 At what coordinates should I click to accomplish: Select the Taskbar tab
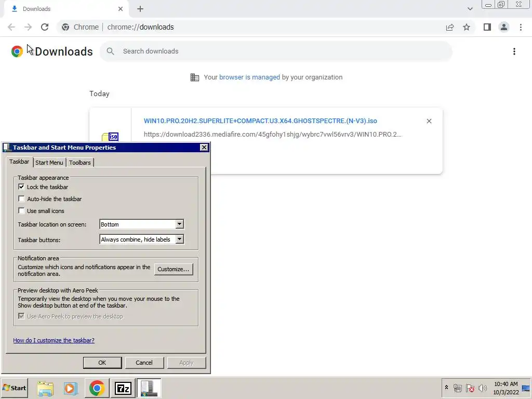coord(19,162)
